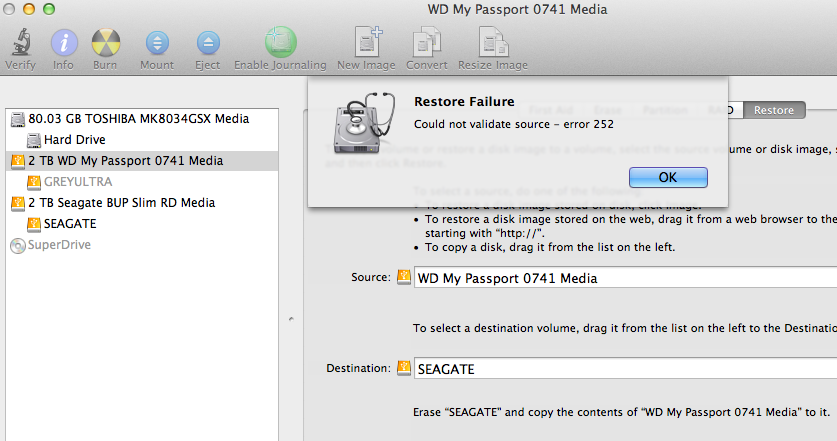
Task: Open the Info toolbar icon
Action: pos(64,42)
